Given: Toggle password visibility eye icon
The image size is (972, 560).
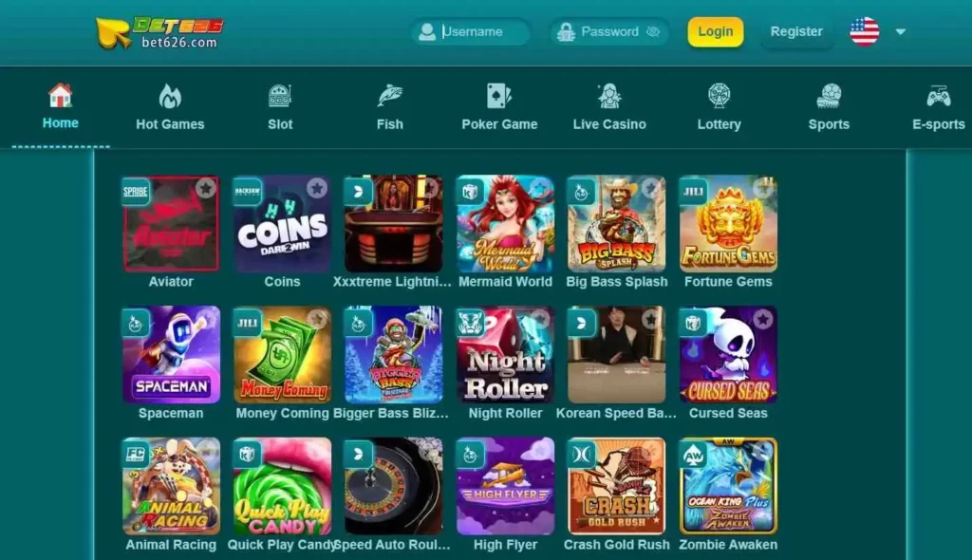Looking at the screenshot, I should (x=653, y=31).
